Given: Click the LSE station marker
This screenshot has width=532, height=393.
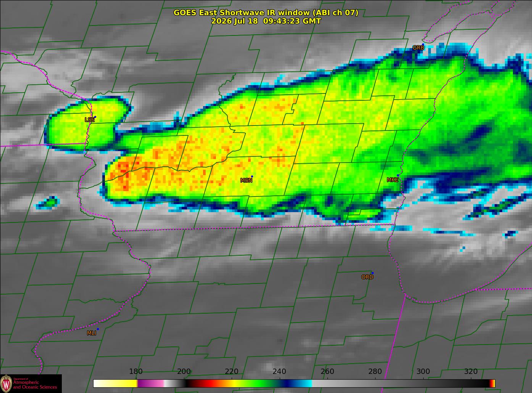Looking at the screenshot, I should 95,117.
